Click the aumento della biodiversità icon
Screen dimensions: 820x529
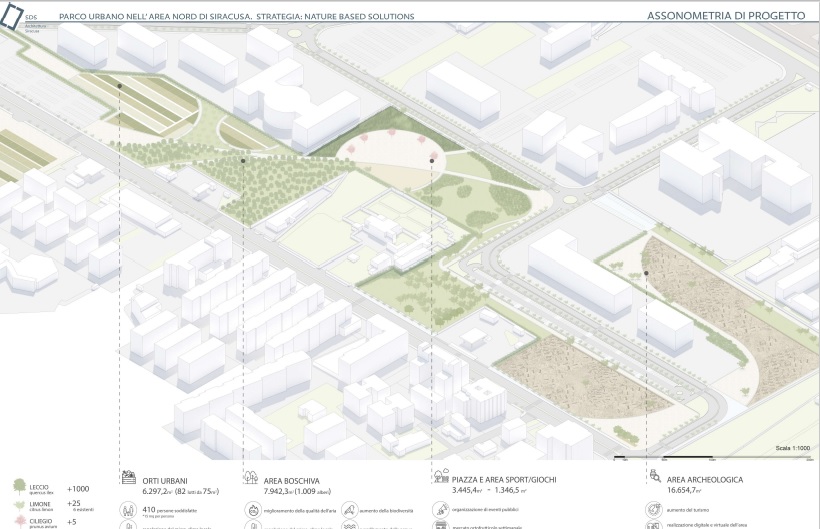point(349,509)
